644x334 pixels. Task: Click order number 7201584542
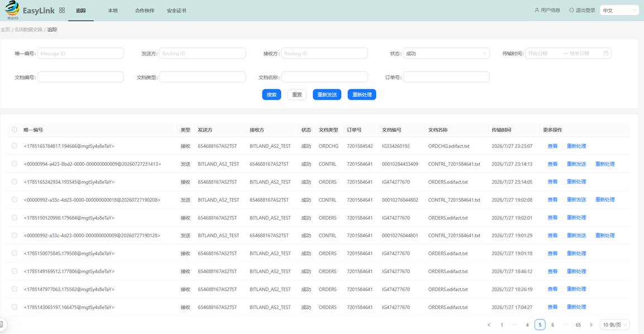pos(360,146)
